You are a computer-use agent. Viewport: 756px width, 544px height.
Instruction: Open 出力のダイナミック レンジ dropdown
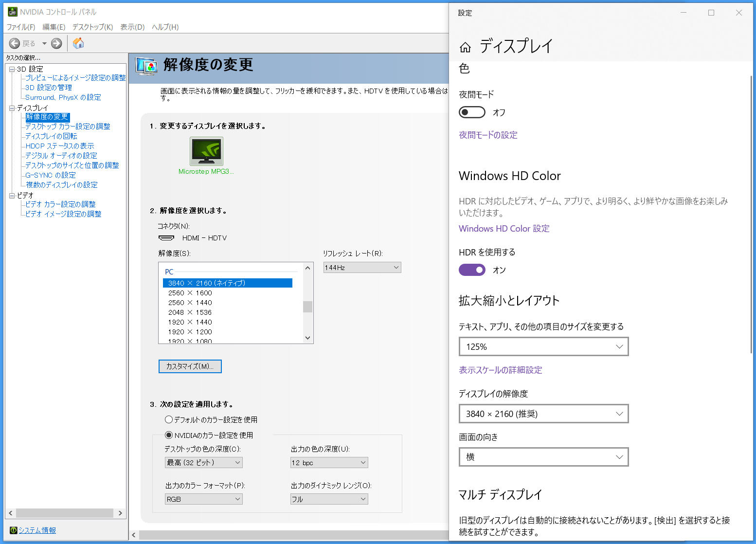click(x=329, y=499)
